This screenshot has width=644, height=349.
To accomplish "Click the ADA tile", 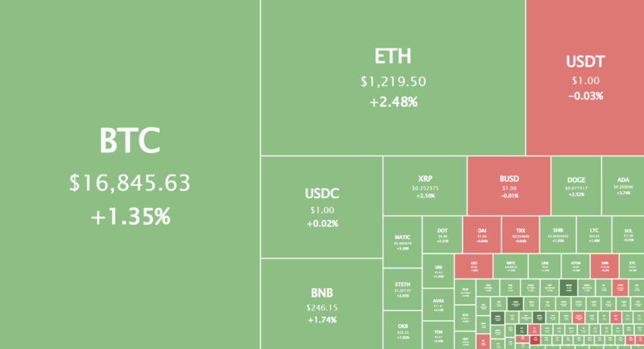I will click(x=623, y=186).
